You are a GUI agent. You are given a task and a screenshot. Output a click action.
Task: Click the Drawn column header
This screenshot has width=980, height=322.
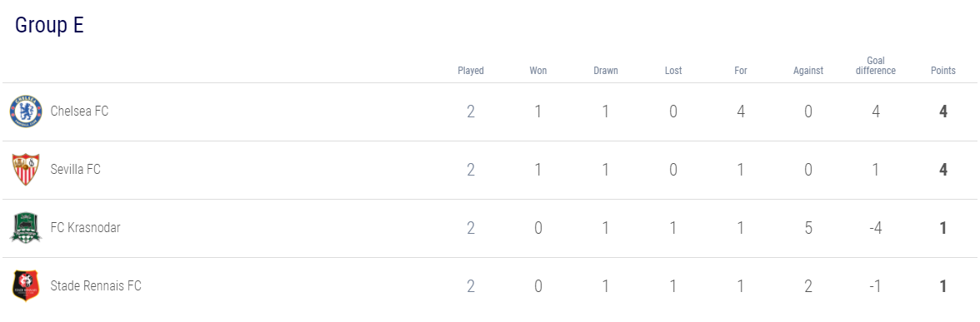coord(606,71)
